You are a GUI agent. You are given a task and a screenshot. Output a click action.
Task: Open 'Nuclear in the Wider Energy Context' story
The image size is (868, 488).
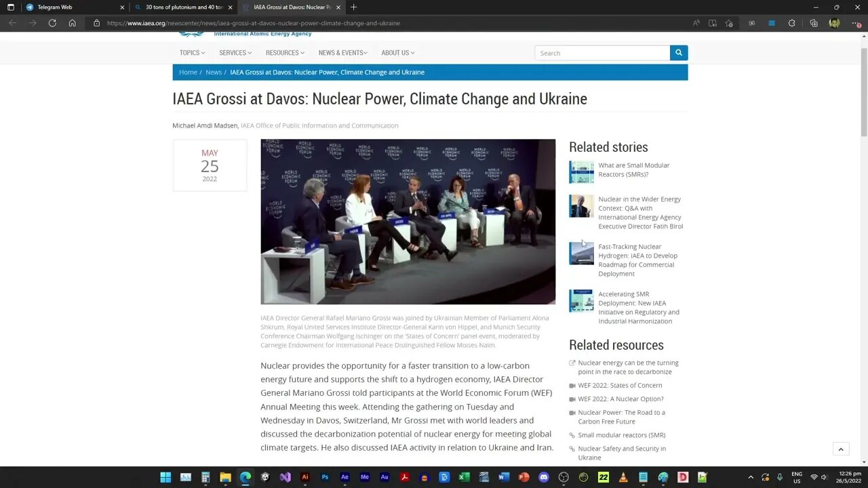tap(640, 213)
